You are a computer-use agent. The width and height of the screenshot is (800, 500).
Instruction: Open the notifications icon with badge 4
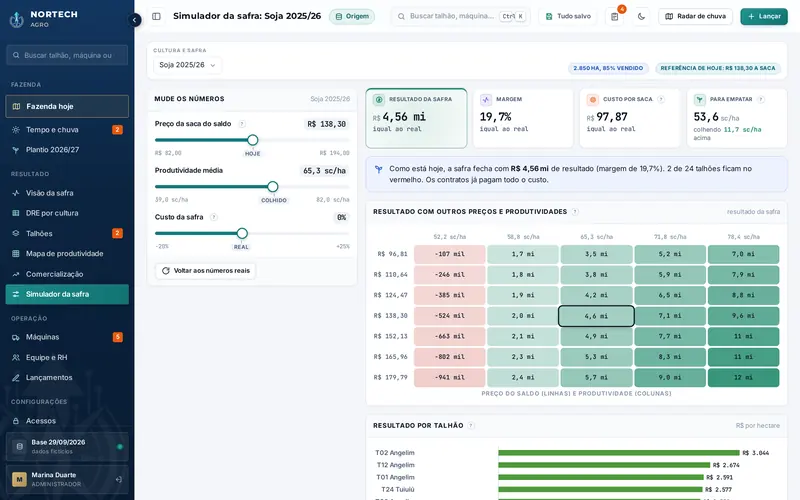(x=615, y=16)
